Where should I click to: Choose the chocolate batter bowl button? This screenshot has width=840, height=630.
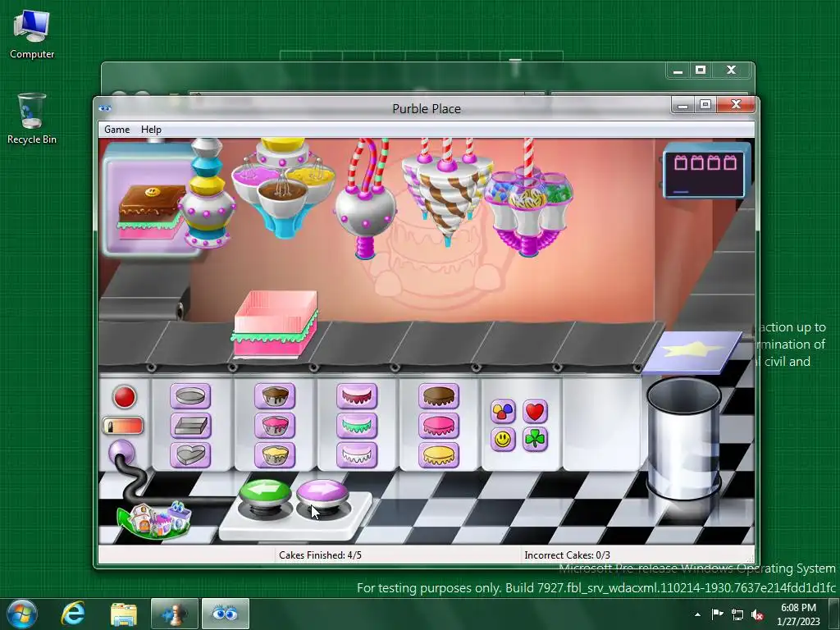274,396
